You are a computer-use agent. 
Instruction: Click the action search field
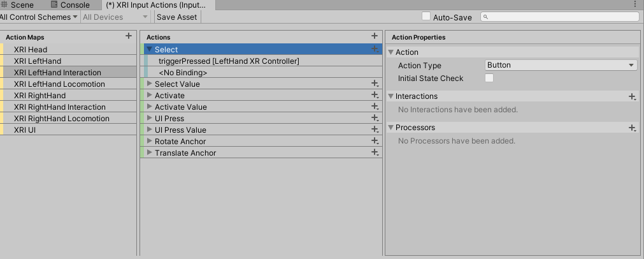click(x=561, y=17)
